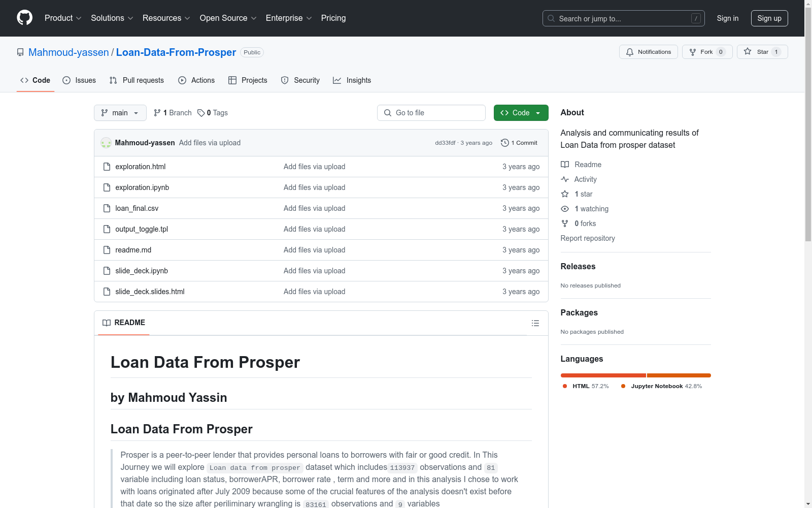Go to the Pricing page
The width and height of the screenshot is (812, 508).
(x=333, y=18)
